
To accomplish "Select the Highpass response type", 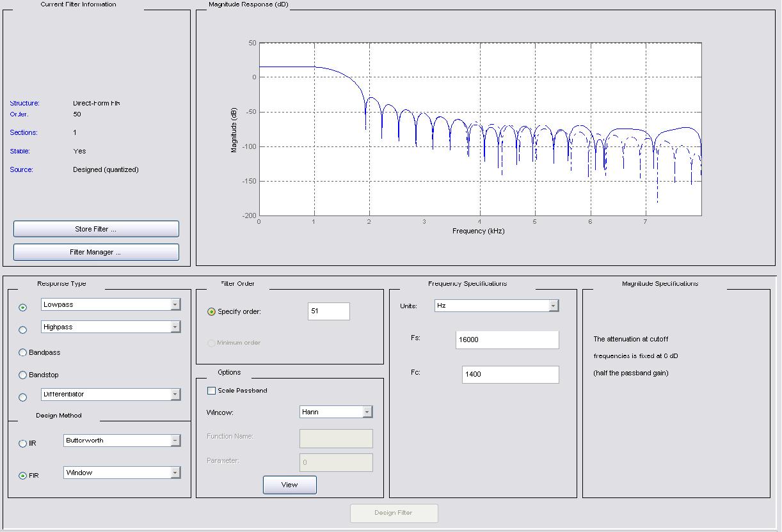I will 22,329.
